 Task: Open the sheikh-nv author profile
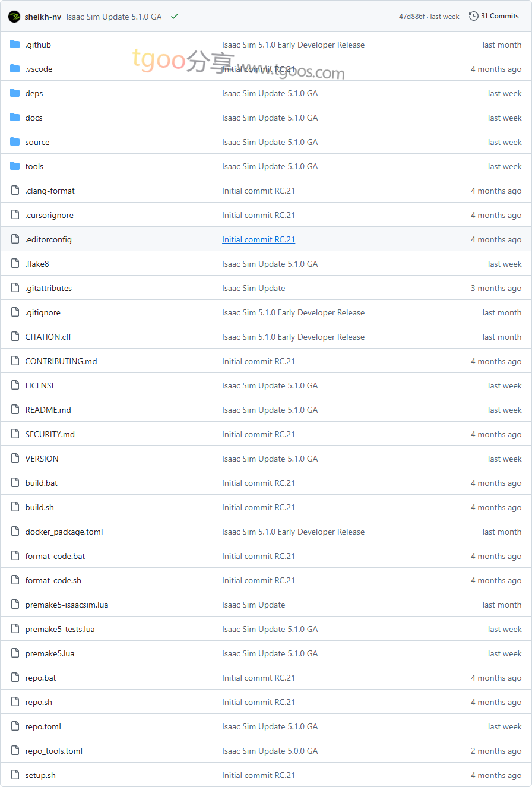pos(43,17)
